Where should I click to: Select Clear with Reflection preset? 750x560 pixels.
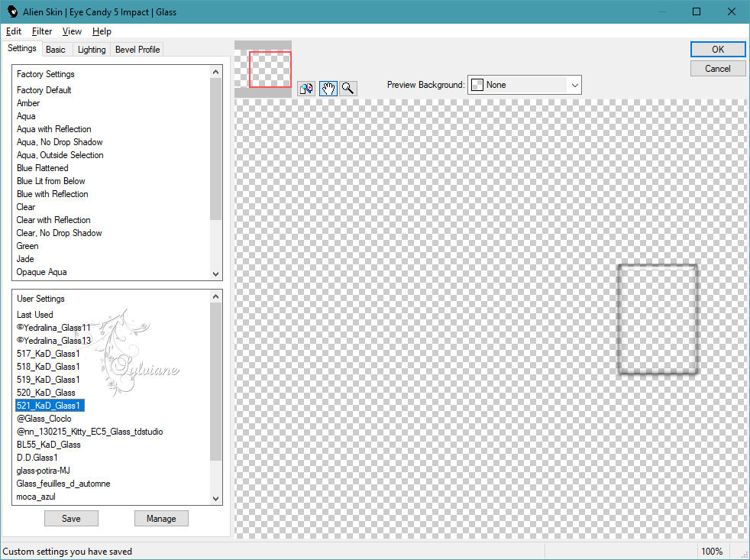(x=53, y=220)
